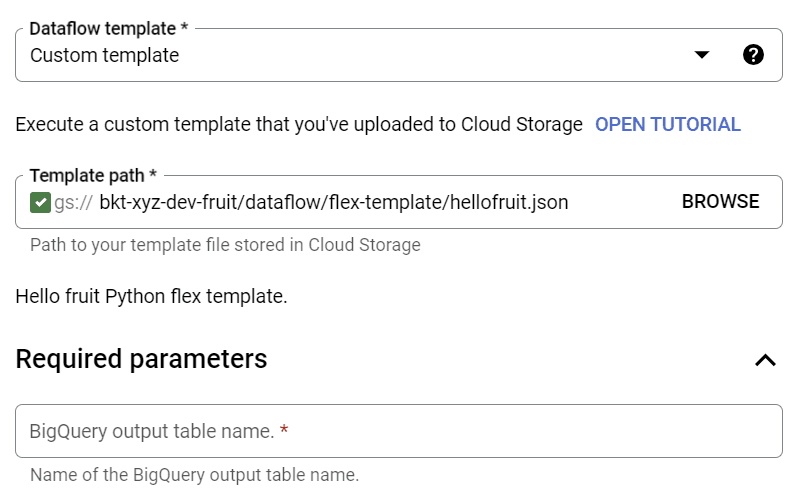
Task: Click the 'Custom template' selected value
Action: 104,55
